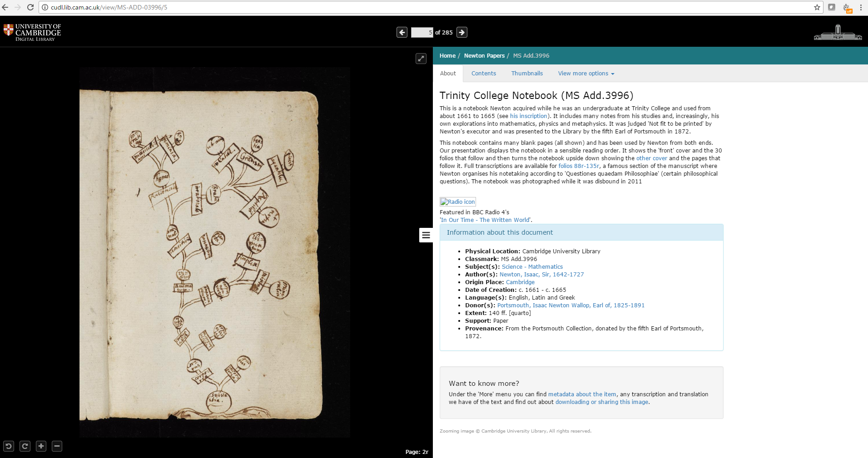Viewport: 868px width, 458px height.
Task: Open the Cambridge University Library logo link
Action: [838, 32]
